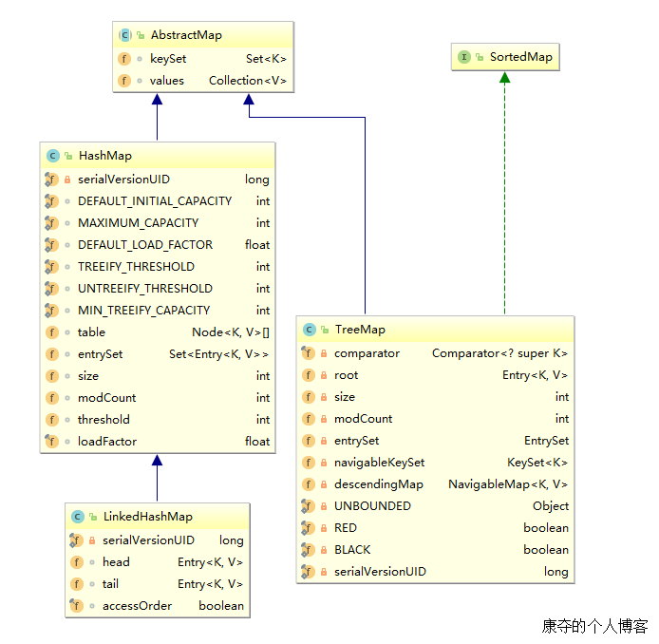Viewport: 659px width, 644px height.
Task: Click the head field in LinkedHashMap
Action: 116,562
